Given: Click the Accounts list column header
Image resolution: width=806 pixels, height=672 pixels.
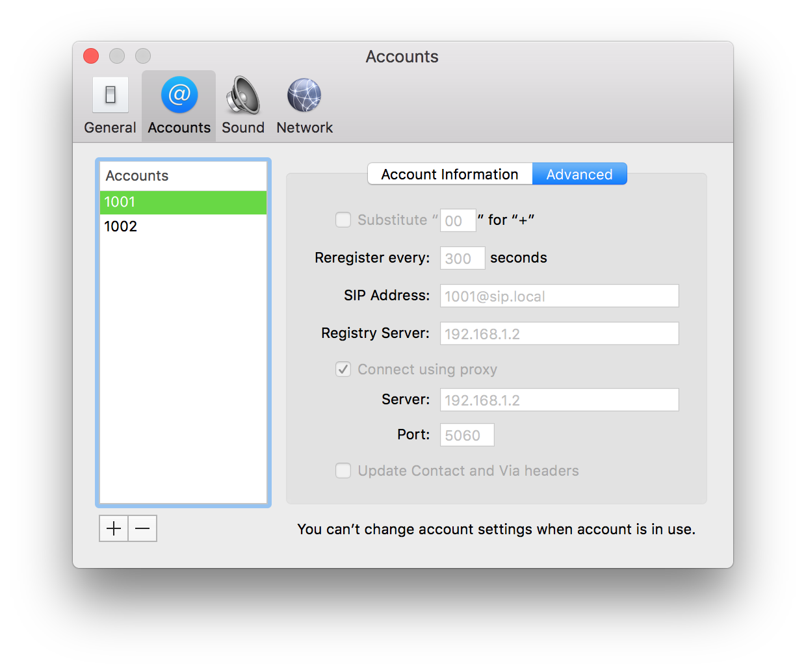Looking at the screenshot, I should tap(183, 175).
